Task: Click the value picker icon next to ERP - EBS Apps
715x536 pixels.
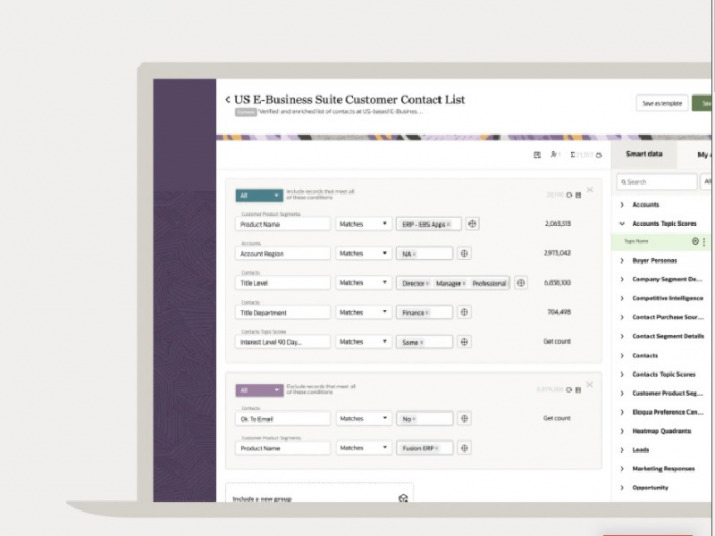Action: [472, 224]
